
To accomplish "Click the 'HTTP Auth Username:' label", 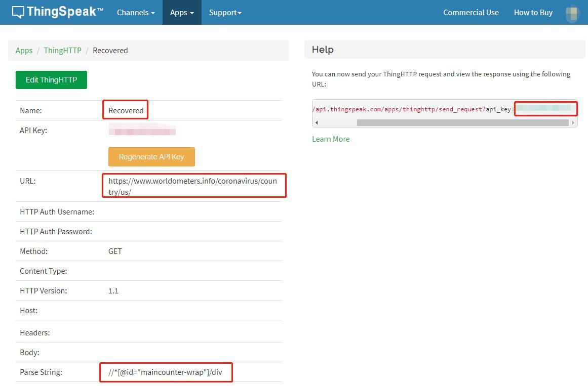I will tap(57, 212).
